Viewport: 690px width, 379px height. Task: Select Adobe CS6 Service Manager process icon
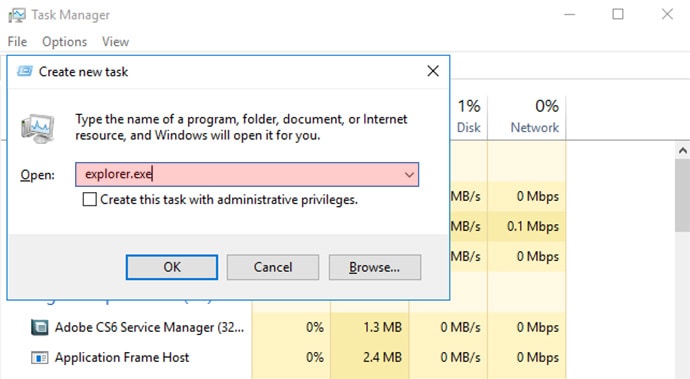pyautogui.click(x=40, y=327)
